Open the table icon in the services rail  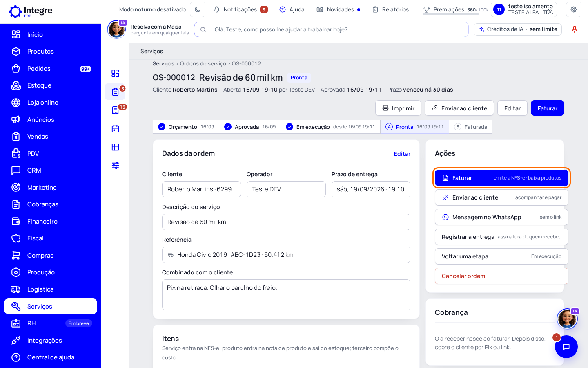[x=115, y=147]
